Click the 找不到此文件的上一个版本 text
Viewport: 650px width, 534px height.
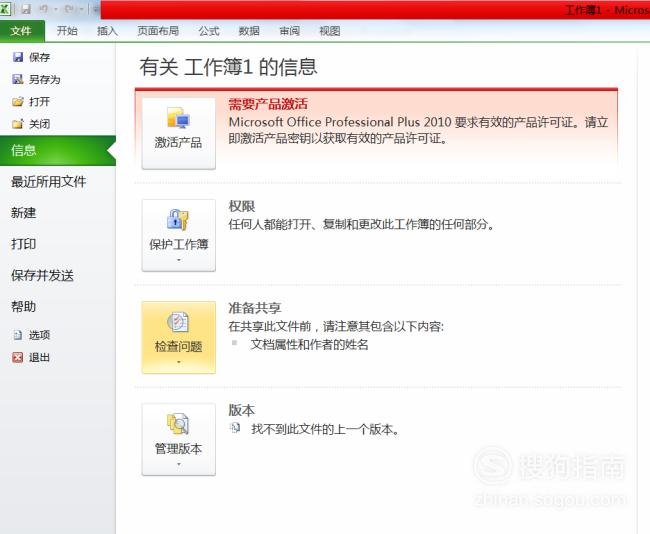pos(325,429)
